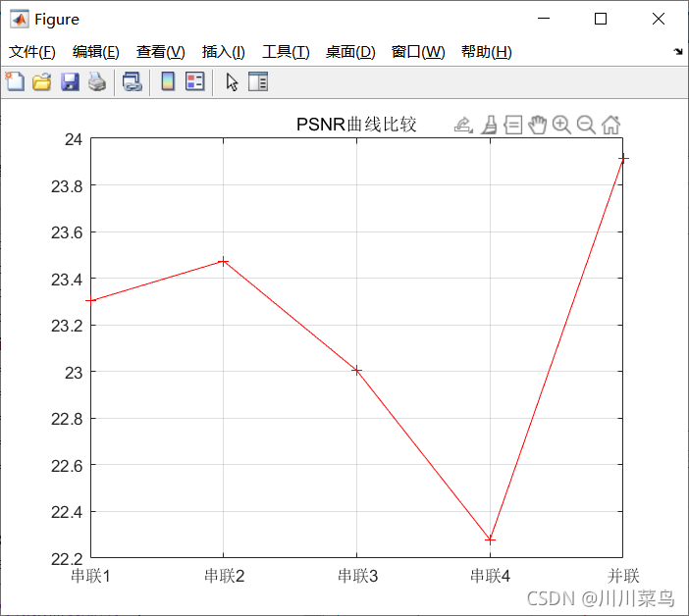The image size is (689, 616).
Task: Maximize the Figure window
Action: click(x=601, y=19)
